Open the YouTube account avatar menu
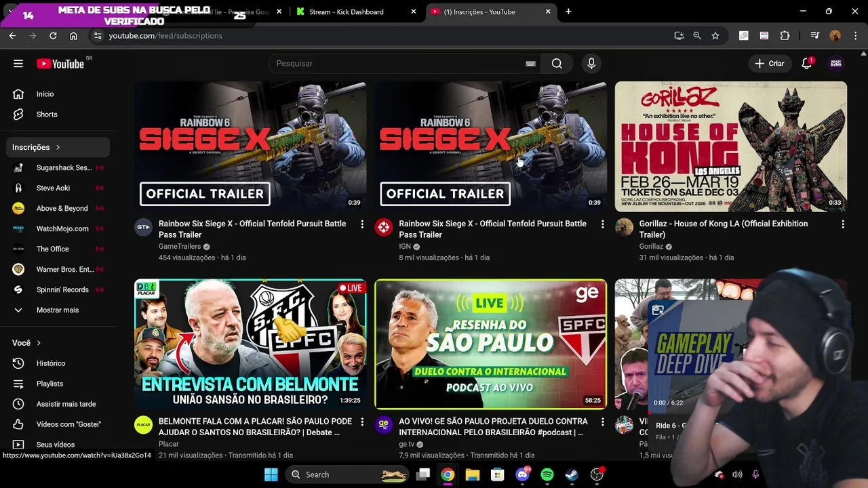Image resolution: width=868 pixels, height=488 pixels. coord(836,64)
